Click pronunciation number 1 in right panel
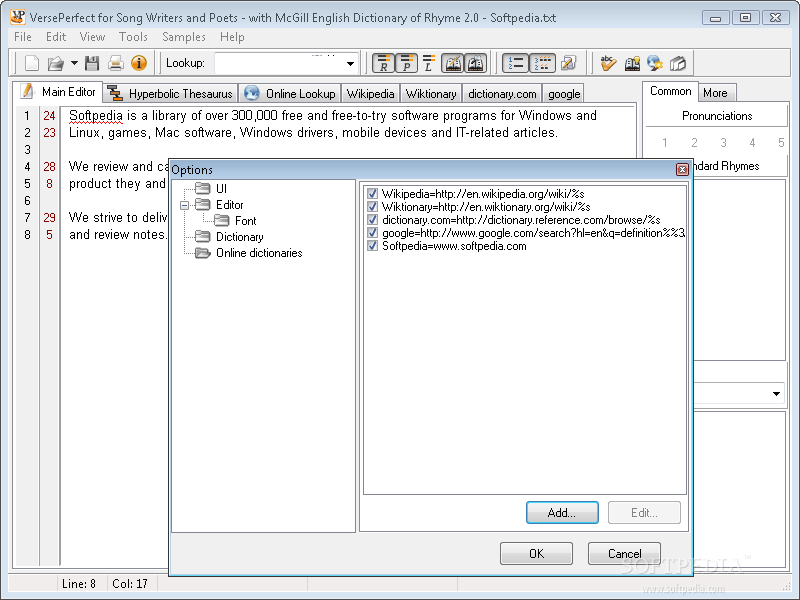Image resolution: width=800 pixels, height=600 pixels. 664,142
